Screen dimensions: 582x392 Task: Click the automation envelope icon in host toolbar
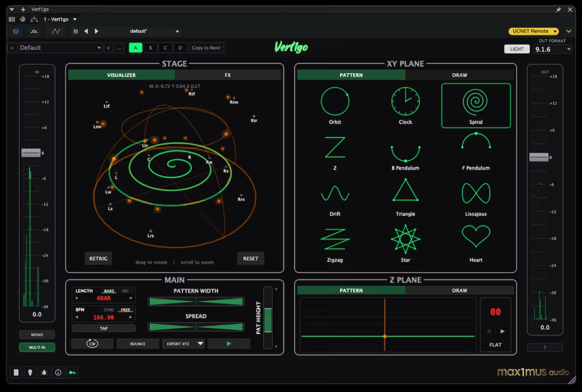coord(56,31)
